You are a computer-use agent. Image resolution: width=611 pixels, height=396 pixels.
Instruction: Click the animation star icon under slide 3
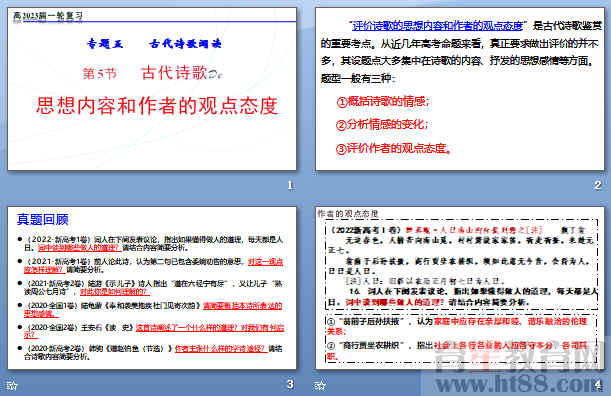(x=12, y=385)
